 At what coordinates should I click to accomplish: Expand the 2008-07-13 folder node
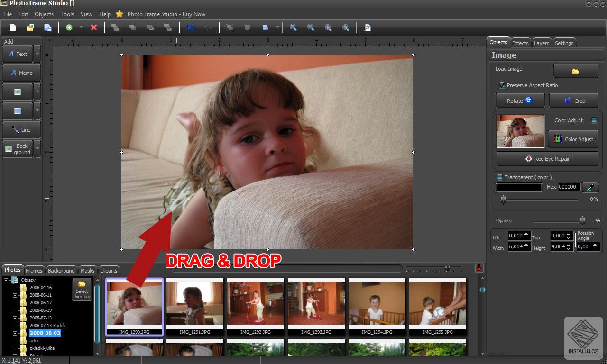15,318
